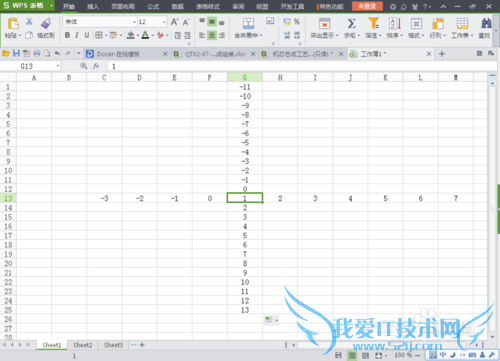Toggle center horizontal alignment

click(x=212, y=35)
